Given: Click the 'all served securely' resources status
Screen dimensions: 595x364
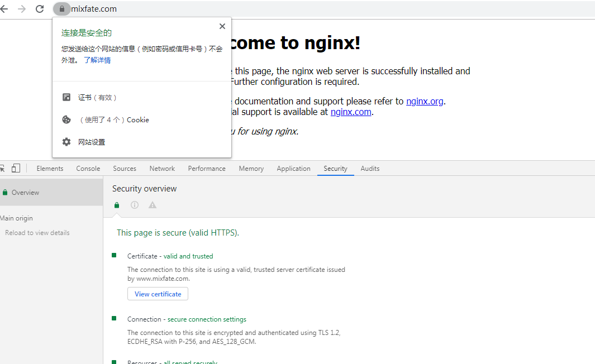Looking at the screenshot, I should (191, 362).
